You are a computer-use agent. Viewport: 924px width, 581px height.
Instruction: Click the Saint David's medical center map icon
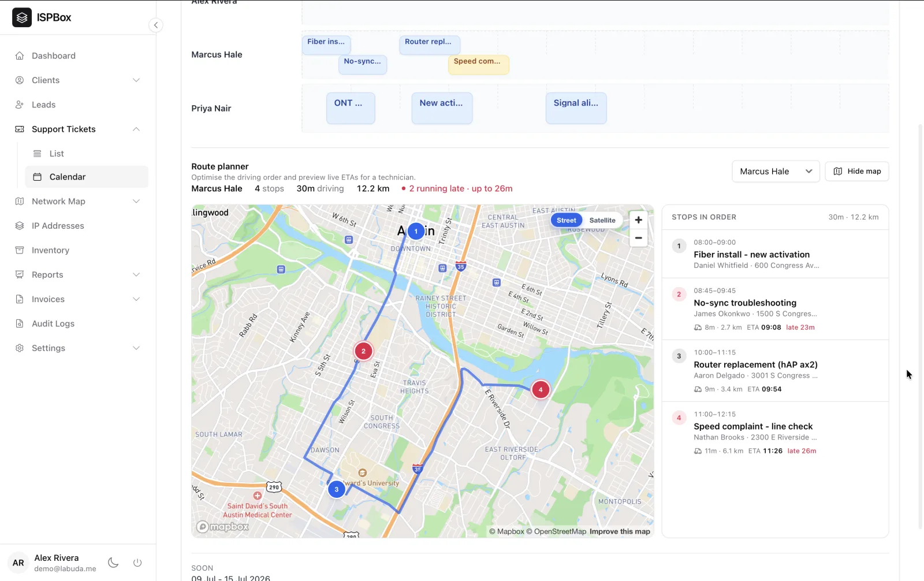tap(258, 496)
